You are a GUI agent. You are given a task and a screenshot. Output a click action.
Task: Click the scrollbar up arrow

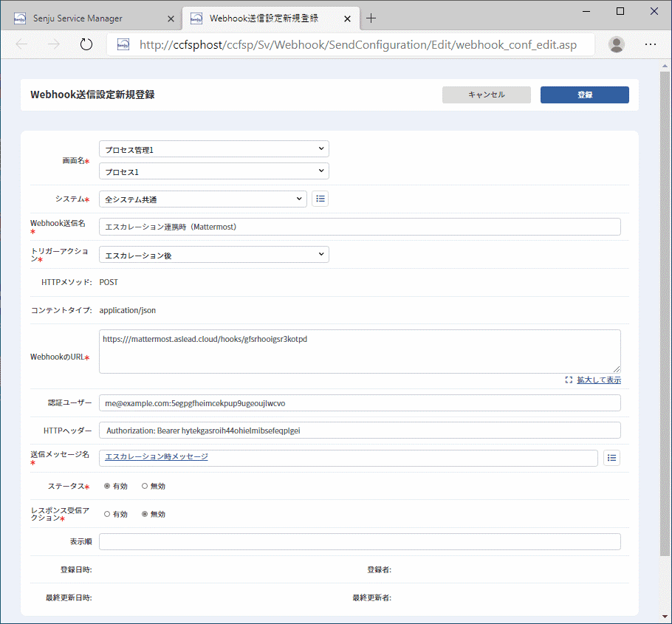tap(665, 66)
